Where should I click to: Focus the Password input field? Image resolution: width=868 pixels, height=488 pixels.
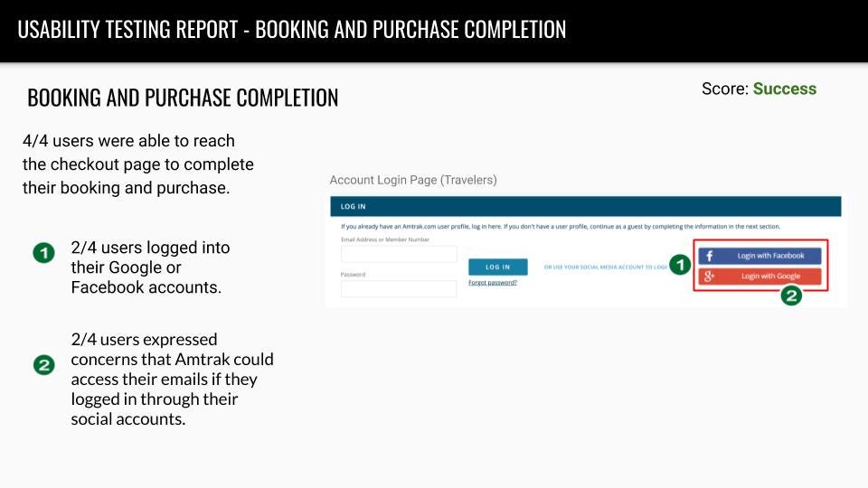click(x=399, y=289)
